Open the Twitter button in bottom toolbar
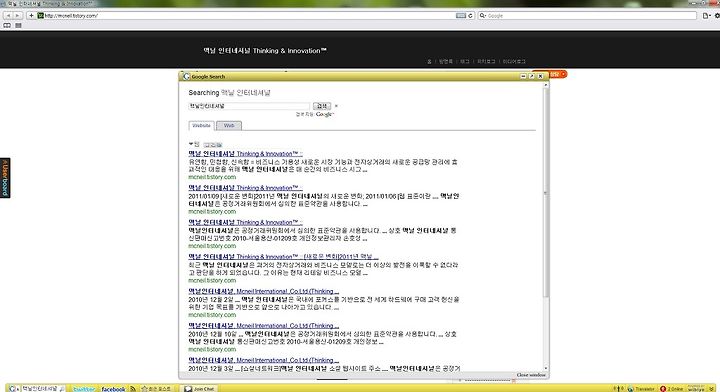The image size is (720, 392). [84, 389]
